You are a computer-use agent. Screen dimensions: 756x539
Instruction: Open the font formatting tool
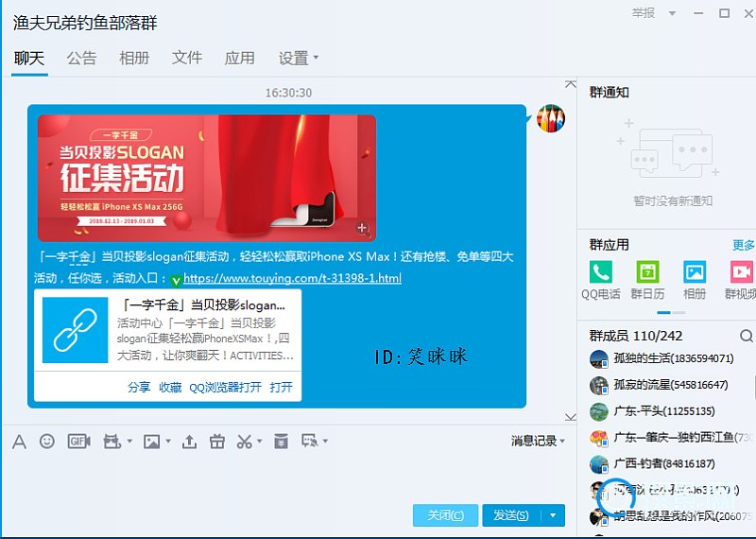[x=19, y=441]
